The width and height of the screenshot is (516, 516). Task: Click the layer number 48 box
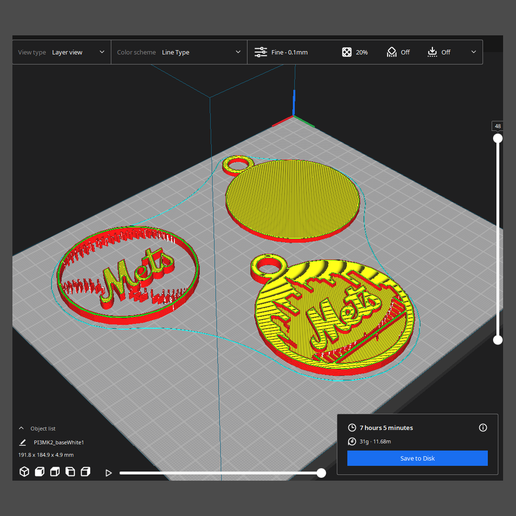tap(497, 126)
